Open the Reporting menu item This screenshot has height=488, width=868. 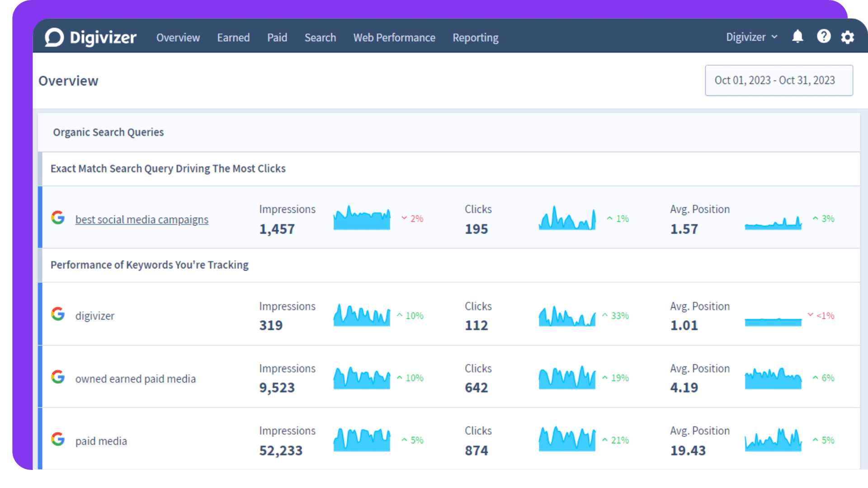[x=476, y=38]
